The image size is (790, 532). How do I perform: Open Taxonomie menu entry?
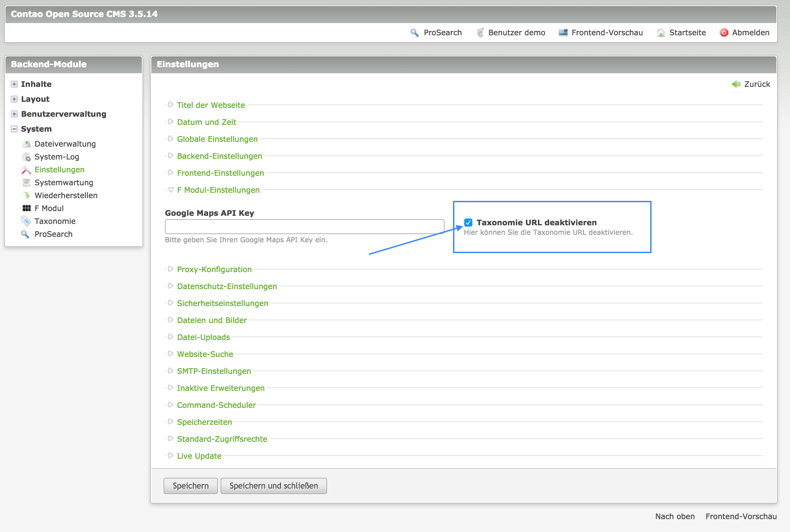pyautogui.click(x=55, y=221)
